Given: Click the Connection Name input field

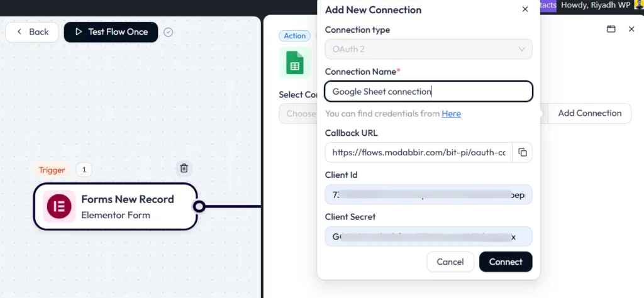Looking at the screenshot, I should (x=428, y=92).
